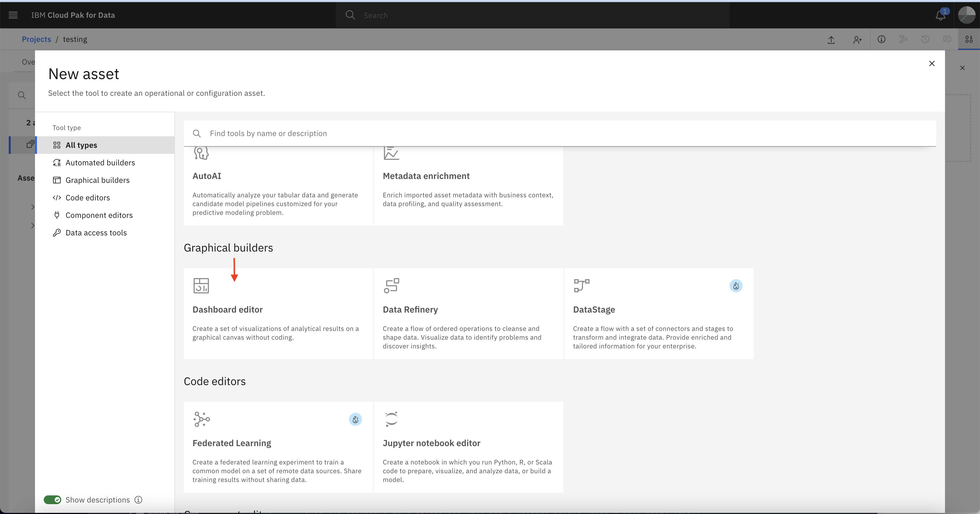Click the AutoAI tile icon

(201, 153)
